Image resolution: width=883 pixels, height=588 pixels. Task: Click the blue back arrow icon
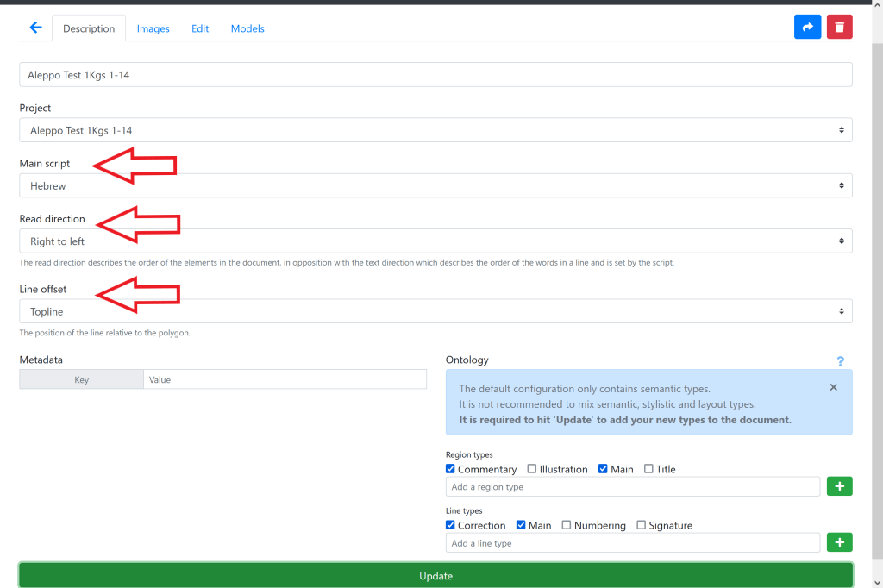35,28
